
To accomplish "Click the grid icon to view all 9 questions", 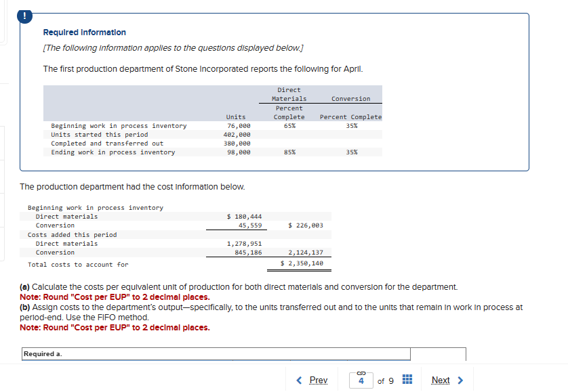I will pyautogui.click(x=407, y=380).
